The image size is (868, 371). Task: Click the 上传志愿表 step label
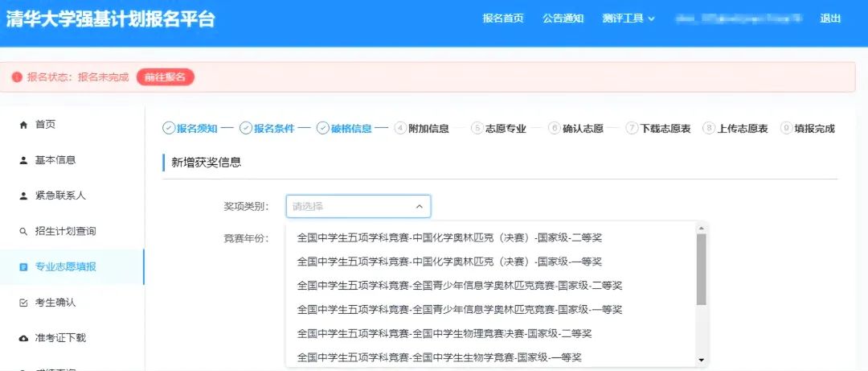(743, 129)
